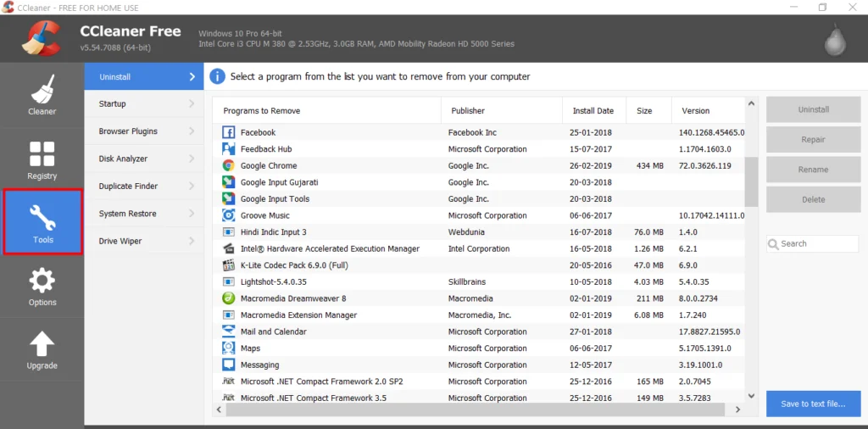Click the vertical scrollbar thumb

pos(751,181)
